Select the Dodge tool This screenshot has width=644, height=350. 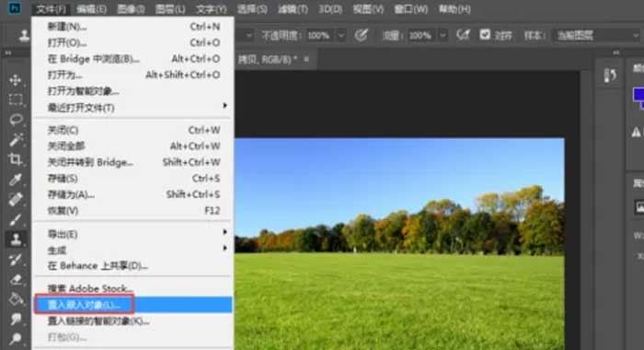click(x=16, y=338)
